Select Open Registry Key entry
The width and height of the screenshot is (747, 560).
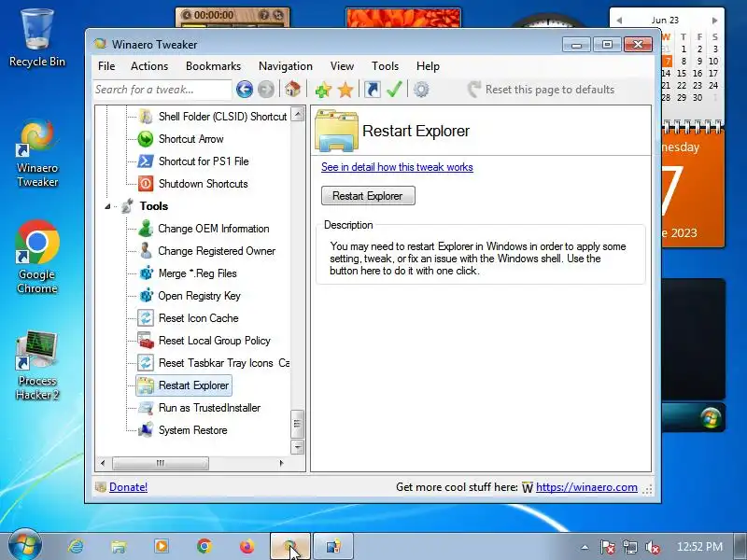click(x=199, y=296)
